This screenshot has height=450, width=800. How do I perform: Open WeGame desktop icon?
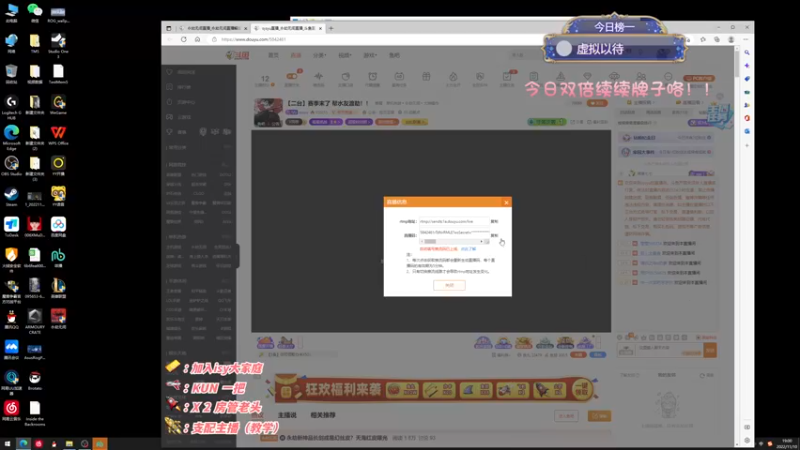click(x=58, y=105)
